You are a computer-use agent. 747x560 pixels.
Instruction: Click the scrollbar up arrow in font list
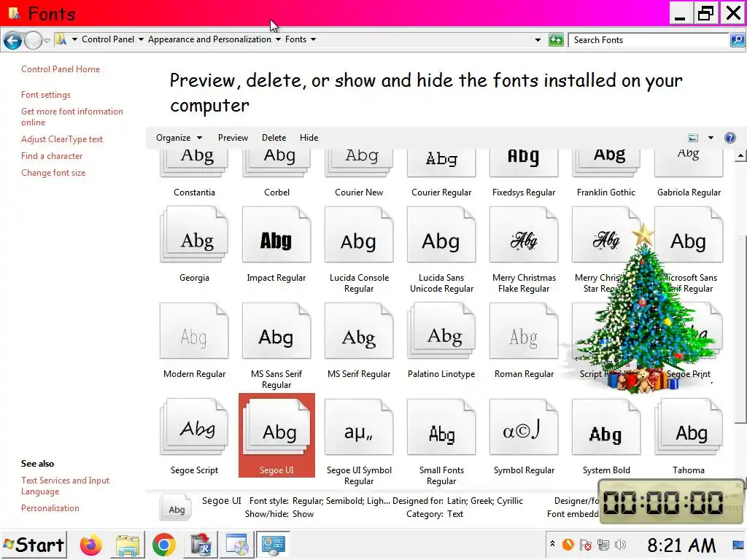tap(740, 155)
